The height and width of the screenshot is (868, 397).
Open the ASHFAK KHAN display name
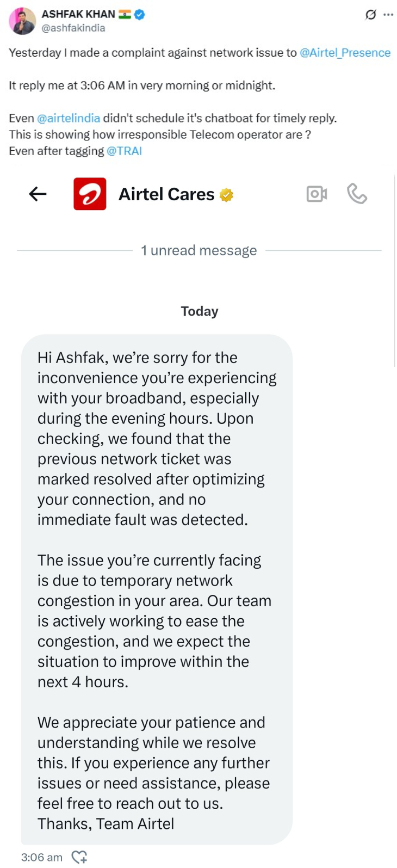coord(78,15)
